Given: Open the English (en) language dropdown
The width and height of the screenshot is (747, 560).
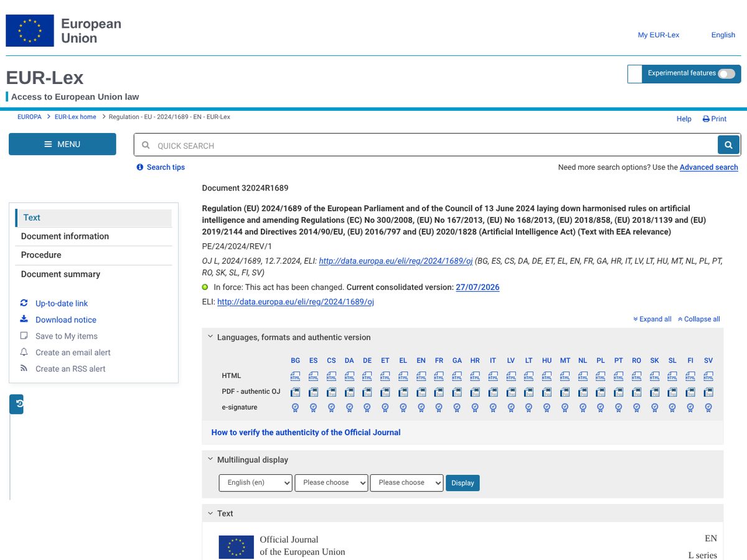Looking at the screenshot, I should [x=255, y=483].
